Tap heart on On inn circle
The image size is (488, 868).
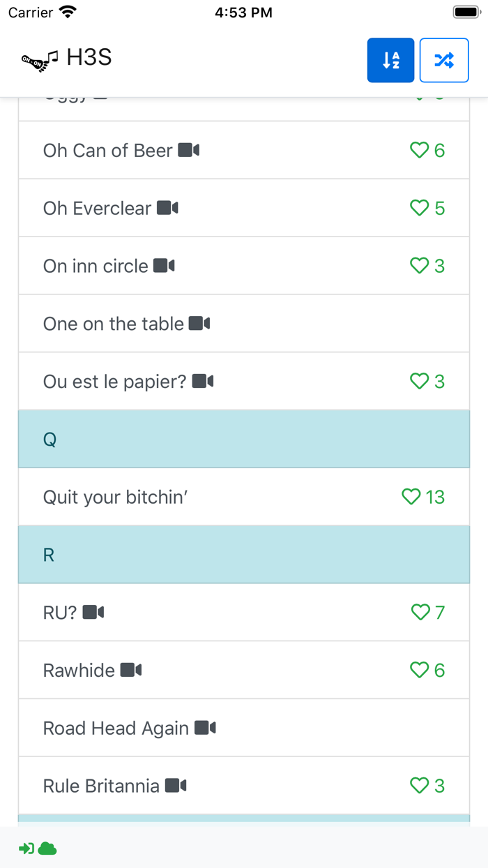(419, 266)
